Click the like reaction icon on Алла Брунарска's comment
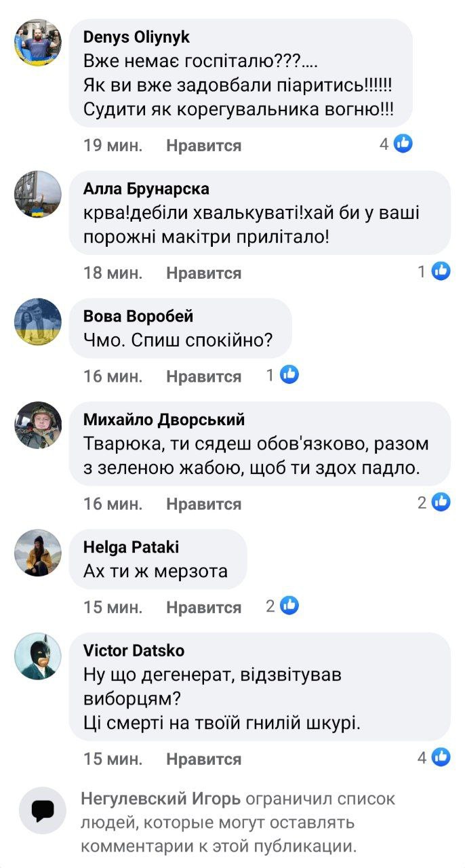Image resolution: width=465 pixels, height=868 pixels. click(x=441, y=271)
